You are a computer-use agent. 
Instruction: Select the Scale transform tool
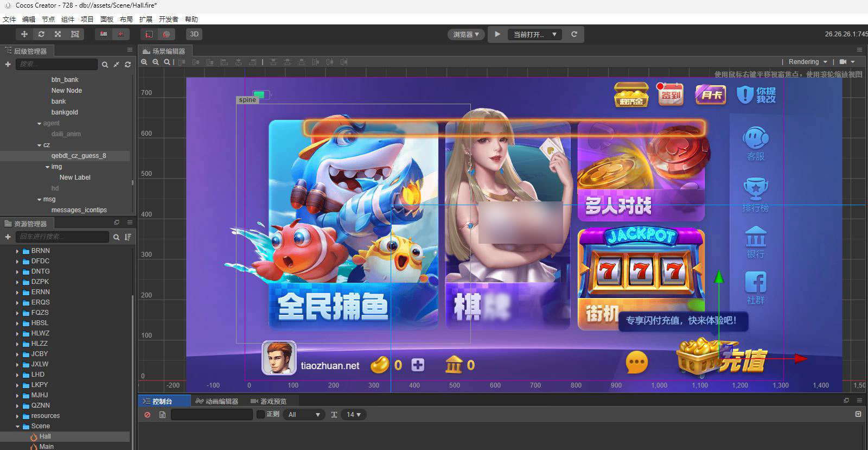tap(58, 34)
